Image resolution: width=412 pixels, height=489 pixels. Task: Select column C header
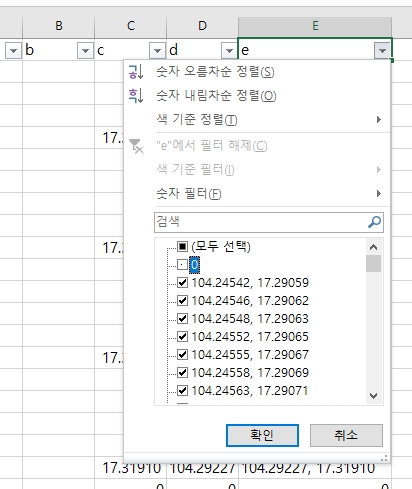point(131,26)
